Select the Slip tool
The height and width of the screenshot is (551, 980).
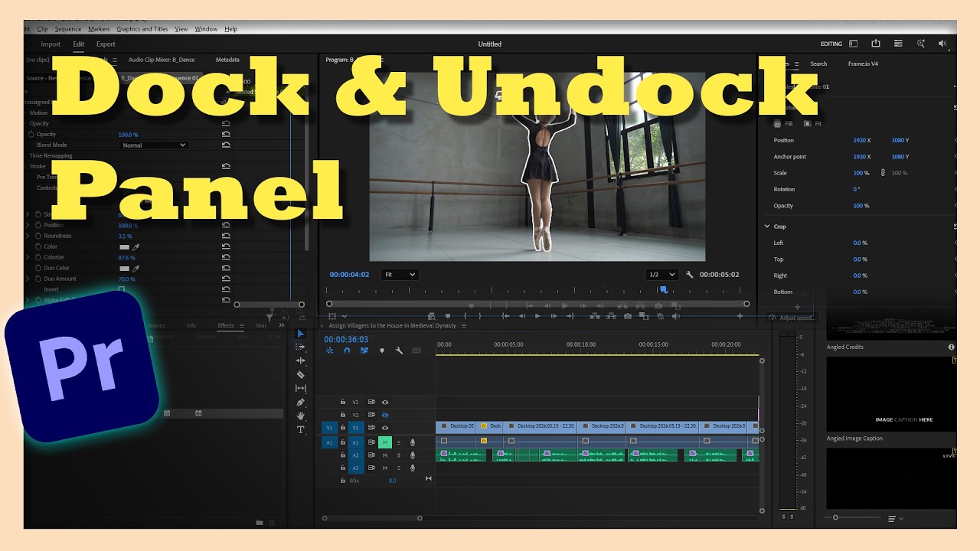click(301, 388)
